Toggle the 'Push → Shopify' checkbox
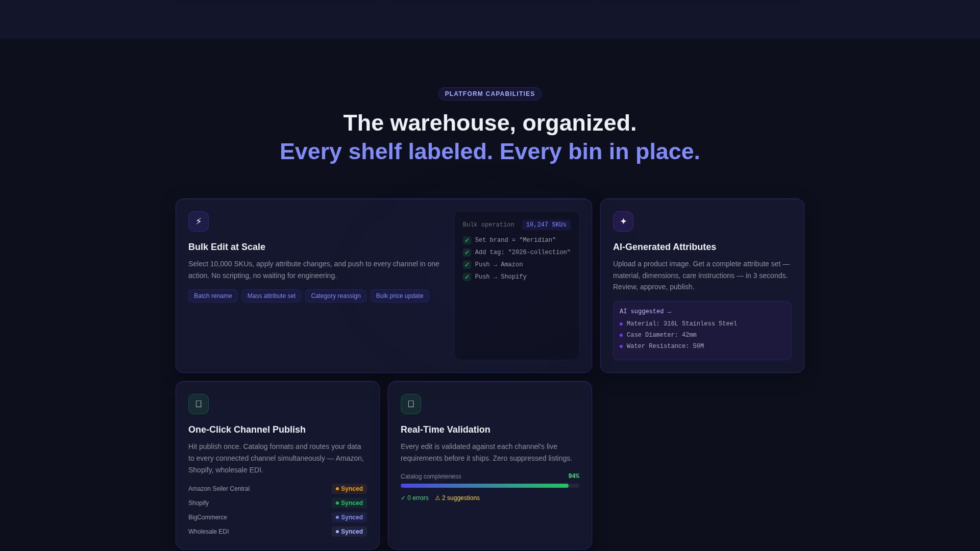This screenshot has height=551, width=980. coord(467,277)
